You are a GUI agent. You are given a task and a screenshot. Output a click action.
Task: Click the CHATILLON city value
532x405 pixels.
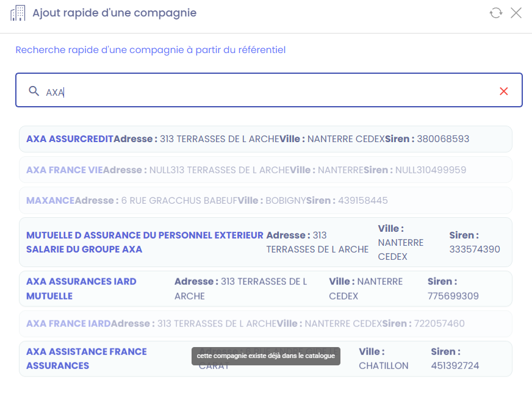383,365
